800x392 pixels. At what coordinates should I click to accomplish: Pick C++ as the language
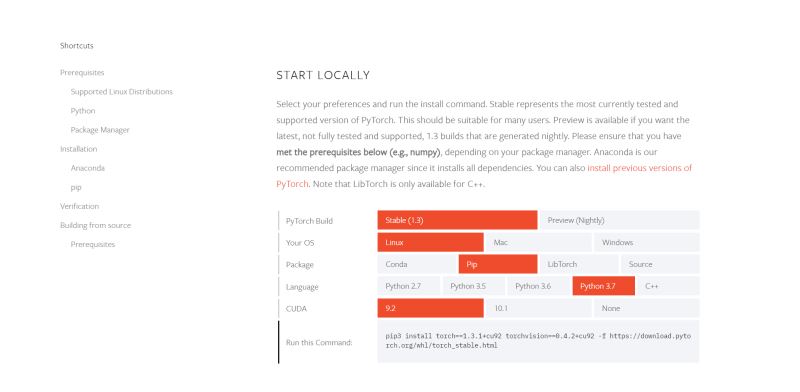coord(668,286)
